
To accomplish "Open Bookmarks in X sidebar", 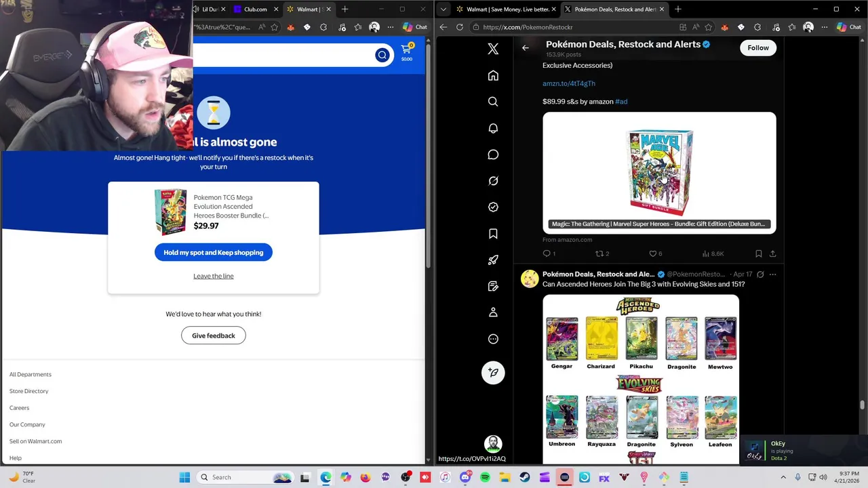I will 493,234.
